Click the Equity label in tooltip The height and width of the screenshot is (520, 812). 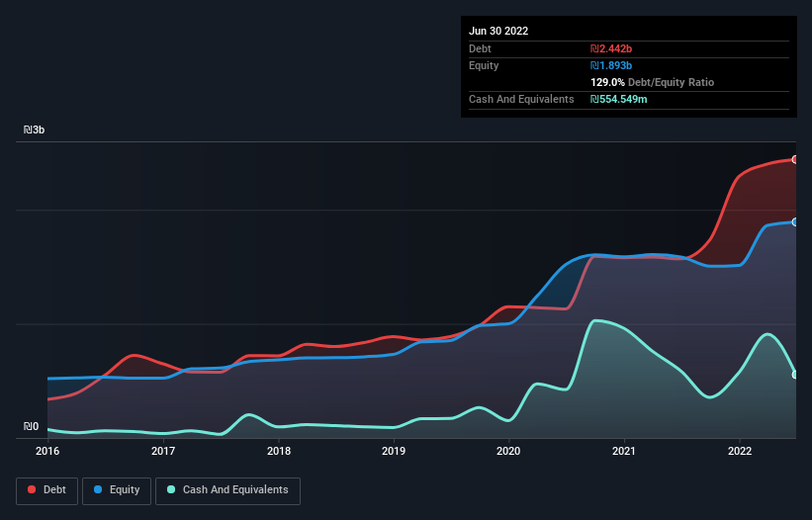pos(484,65)
